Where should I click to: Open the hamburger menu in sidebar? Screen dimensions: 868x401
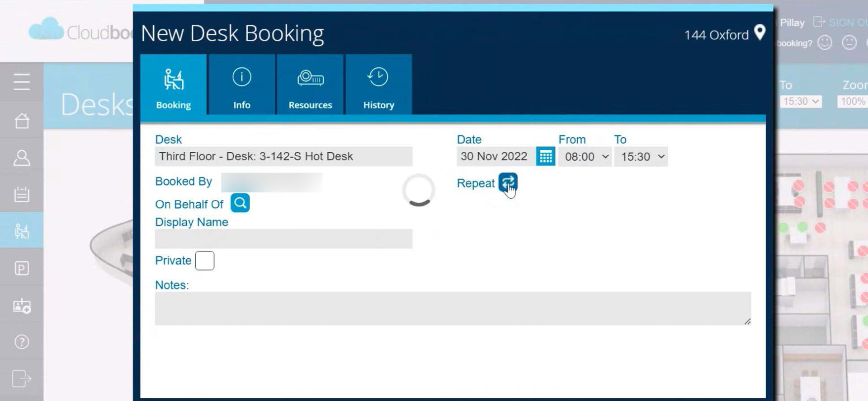point(22,82)
